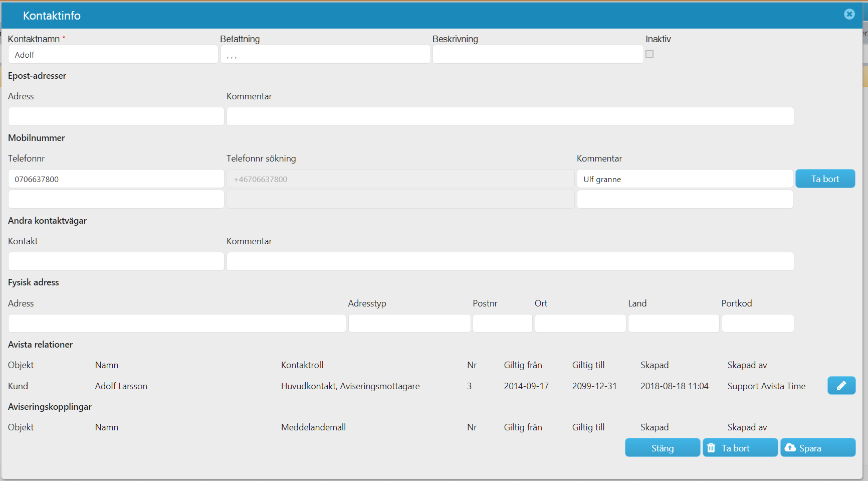Click the Andra kontaktvägar Kontakt field
Viewport: 868px width, 481px height.
point(116,261)
